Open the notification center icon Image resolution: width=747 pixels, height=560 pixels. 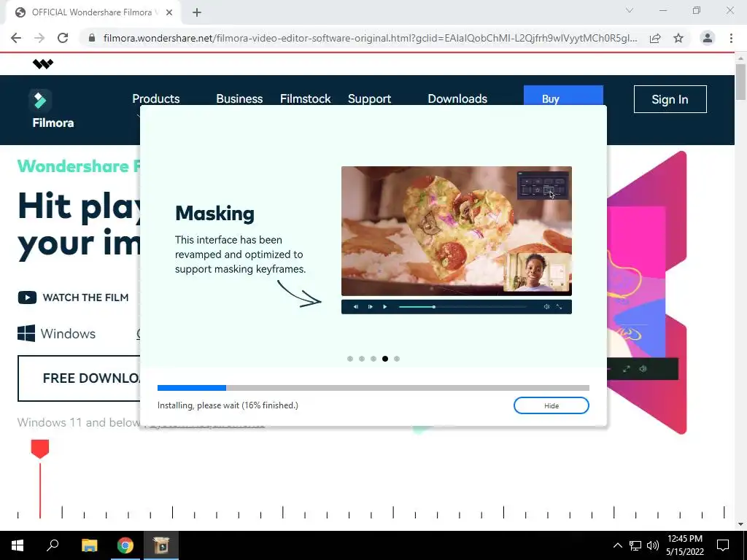[x=723, y=545]
